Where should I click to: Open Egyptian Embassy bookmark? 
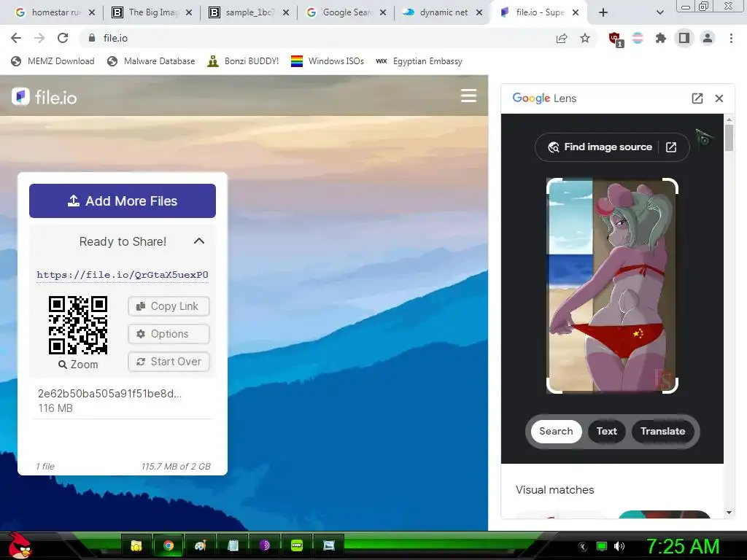click(x=419, y=61)
